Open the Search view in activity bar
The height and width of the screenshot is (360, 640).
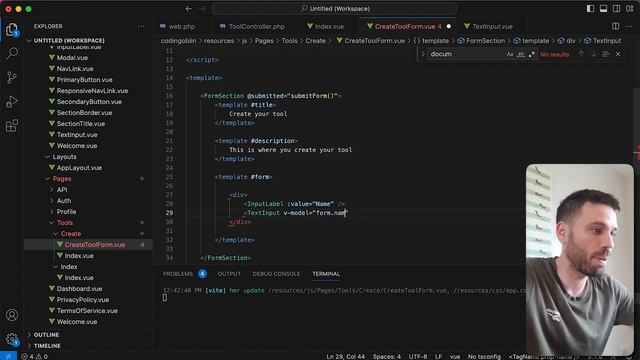point(12,53)
